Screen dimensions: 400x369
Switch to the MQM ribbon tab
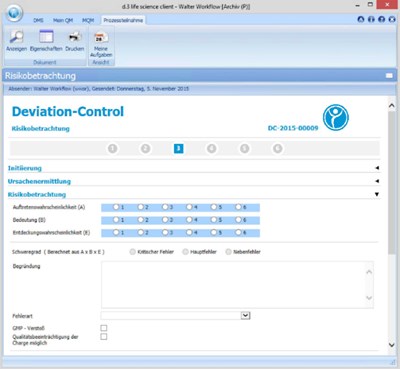tap(88, 20)
